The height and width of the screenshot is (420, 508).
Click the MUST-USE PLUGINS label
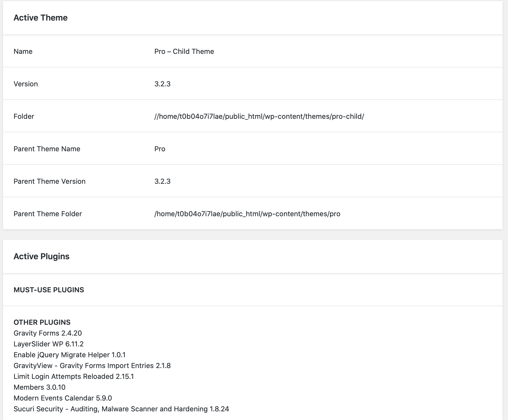point(49,290)
